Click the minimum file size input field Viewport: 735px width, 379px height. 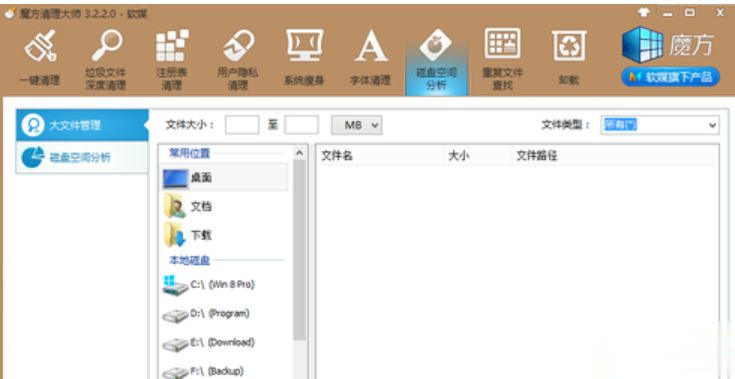click(242, 125)
